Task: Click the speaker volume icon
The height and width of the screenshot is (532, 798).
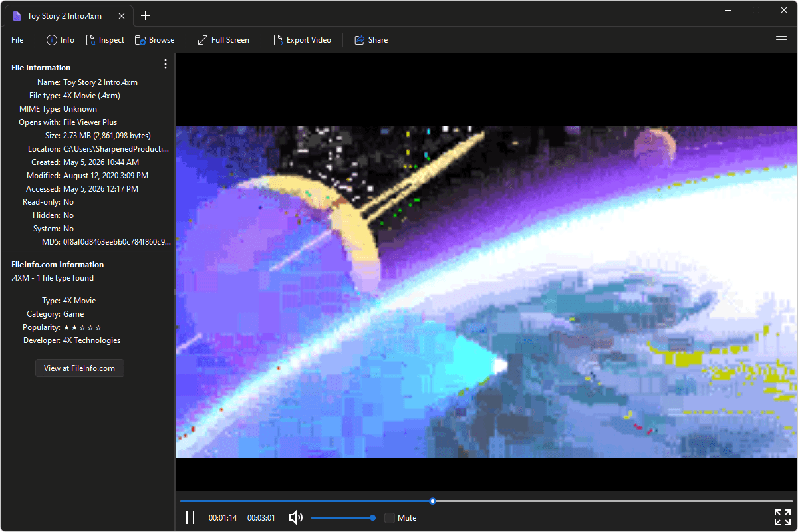Action: [x=296, y=517]
